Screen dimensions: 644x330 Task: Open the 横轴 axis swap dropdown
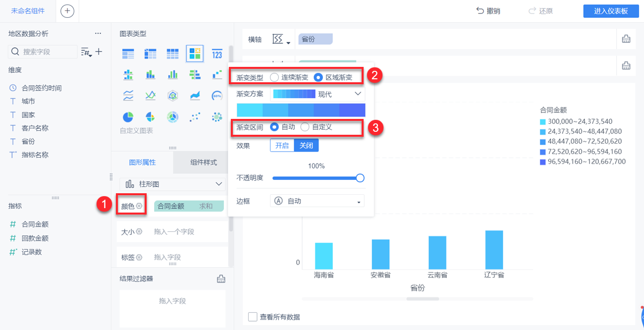click(281, 39)
